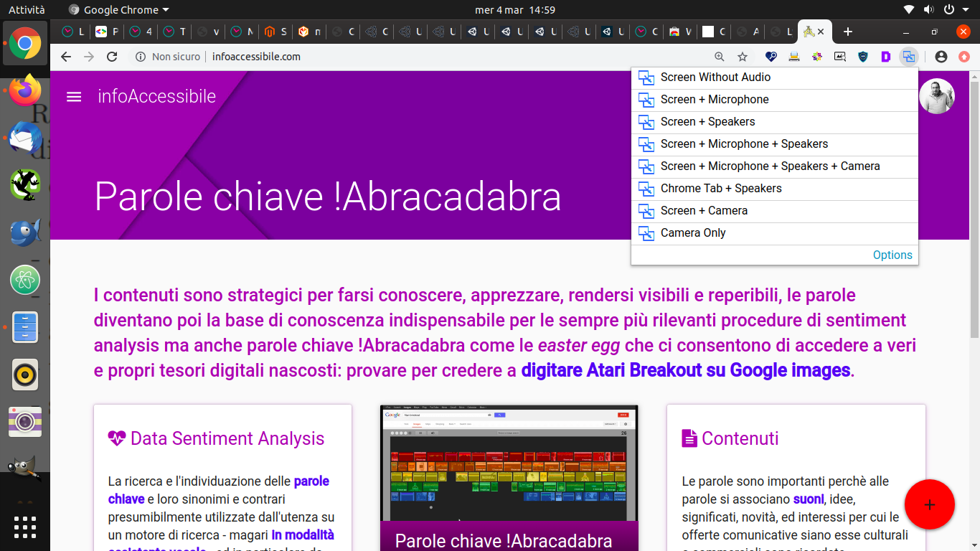The image size is (980, 551).
Task: Pick Camera Only recording mode
Action: [692, 233]
